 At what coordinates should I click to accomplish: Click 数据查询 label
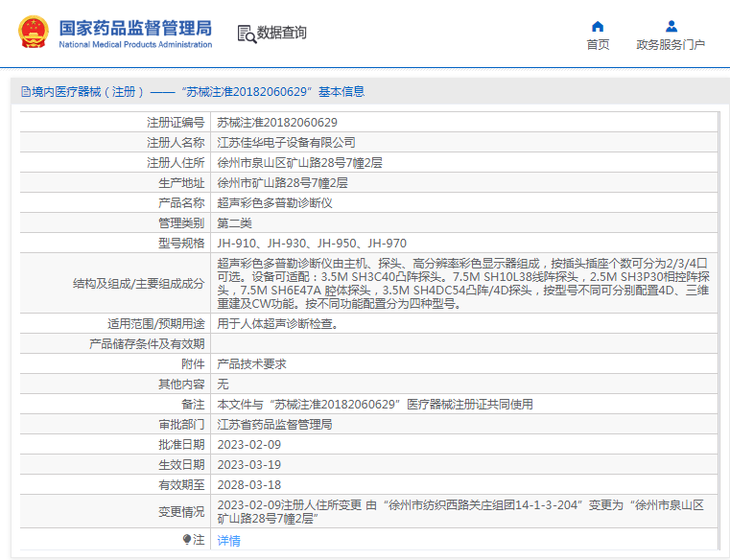coord(282,33)
